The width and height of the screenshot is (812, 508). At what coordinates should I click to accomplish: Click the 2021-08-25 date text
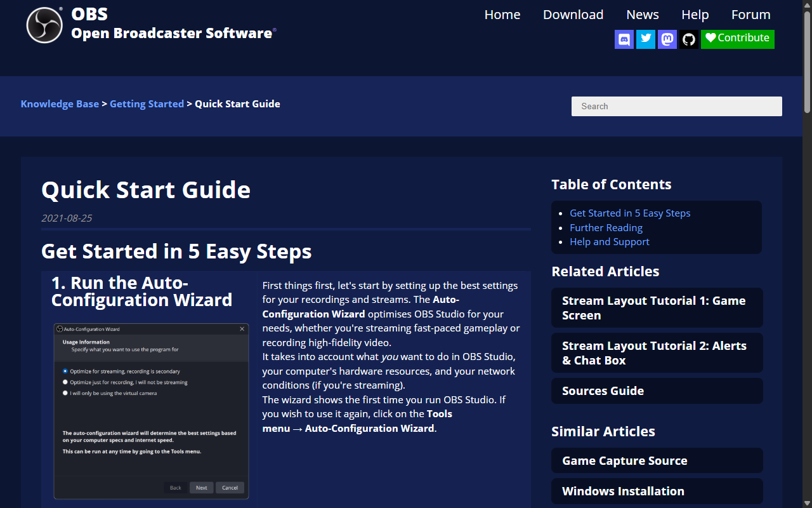(67, 218)
